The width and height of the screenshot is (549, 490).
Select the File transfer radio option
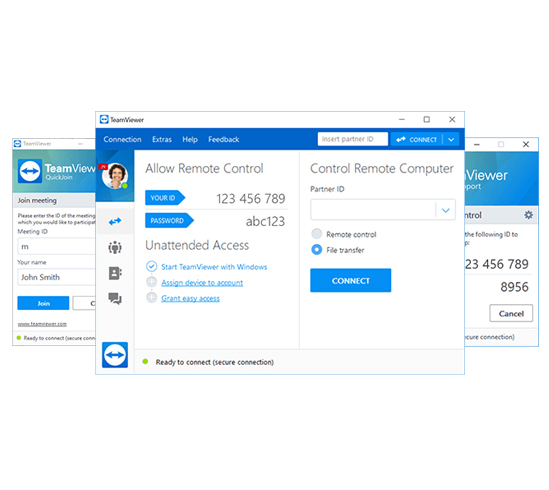[x=317, y=250]
